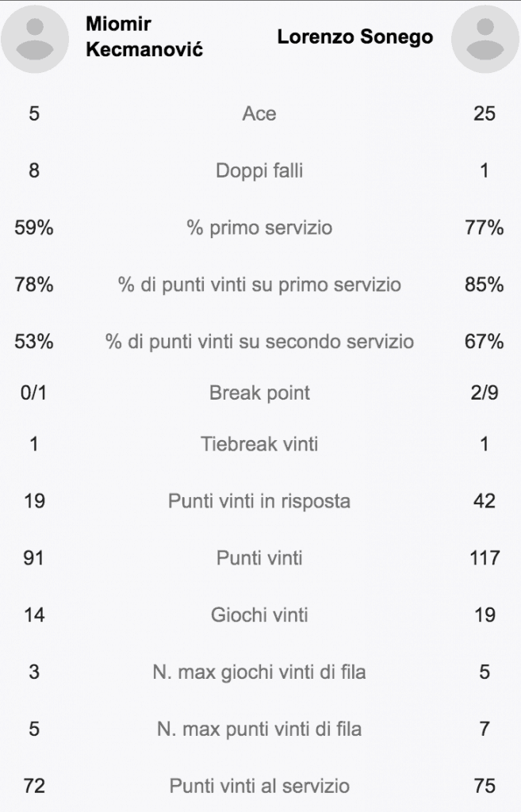Click % di punti vinti su primo servizio
The height and width of the screenshot is (812, 521).
(259, 285)
